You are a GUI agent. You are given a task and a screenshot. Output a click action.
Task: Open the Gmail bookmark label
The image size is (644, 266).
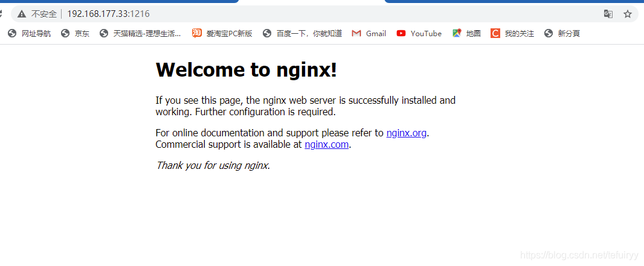coord(376,34)
